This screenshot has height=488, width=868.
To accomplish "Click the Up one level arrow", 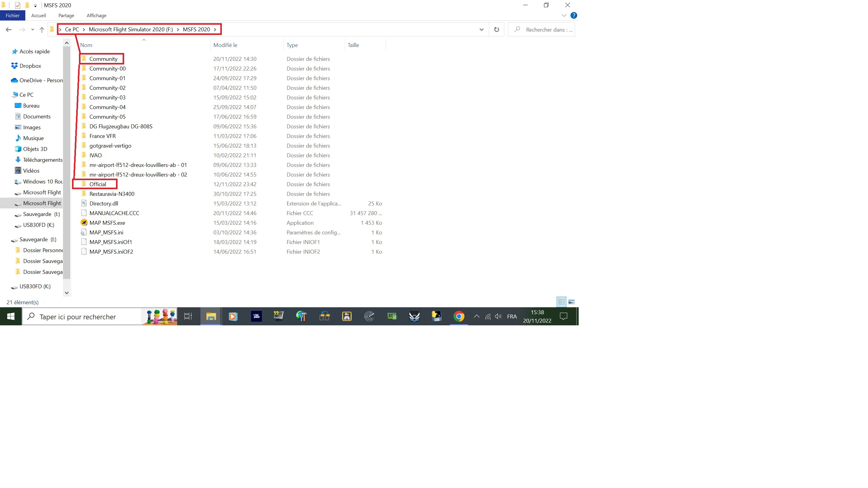I will point(42,30).
